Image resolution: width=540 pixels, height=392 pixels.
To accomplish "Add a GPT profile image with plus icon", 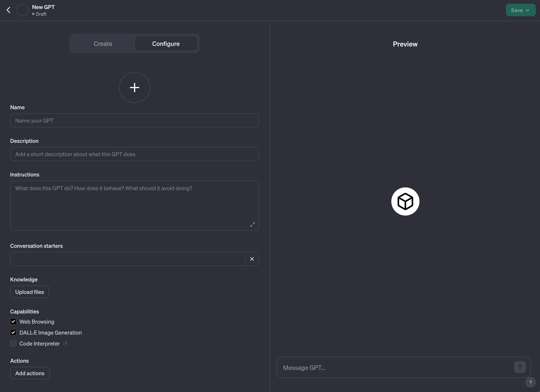I will 135,88.
